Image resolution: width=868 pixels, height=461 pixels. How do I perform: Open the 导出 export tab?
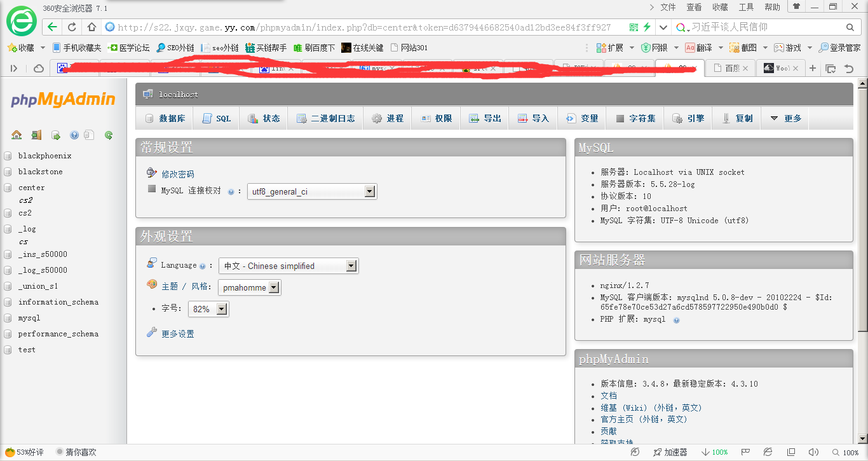(x=485, y=118)
